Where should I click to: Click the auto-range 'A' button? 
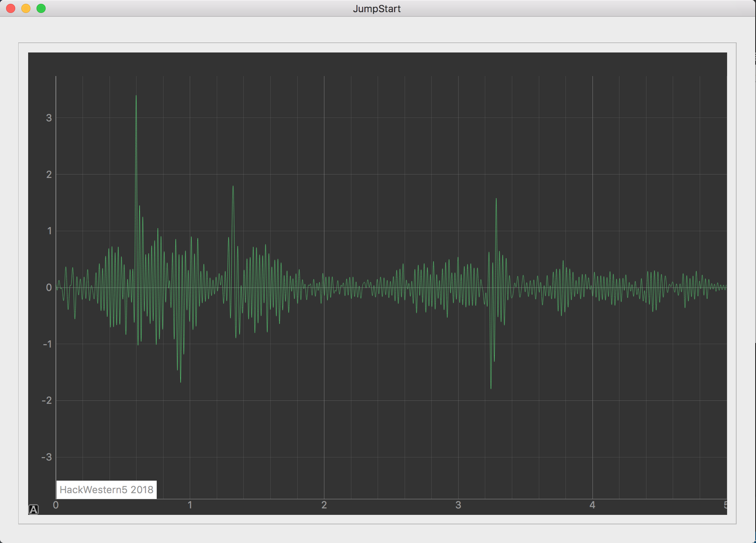pyautogui.click(x=33, y=509)
